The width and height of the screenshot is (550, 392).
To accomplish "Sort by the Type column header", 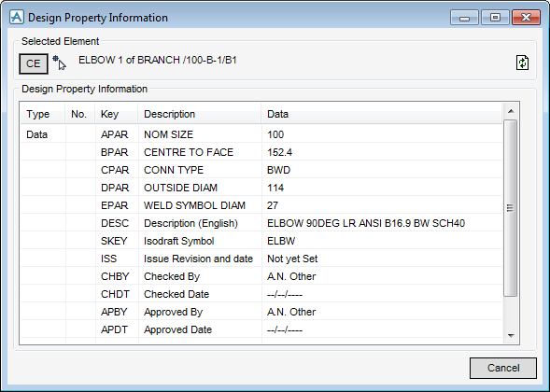I will pos(43,114).
